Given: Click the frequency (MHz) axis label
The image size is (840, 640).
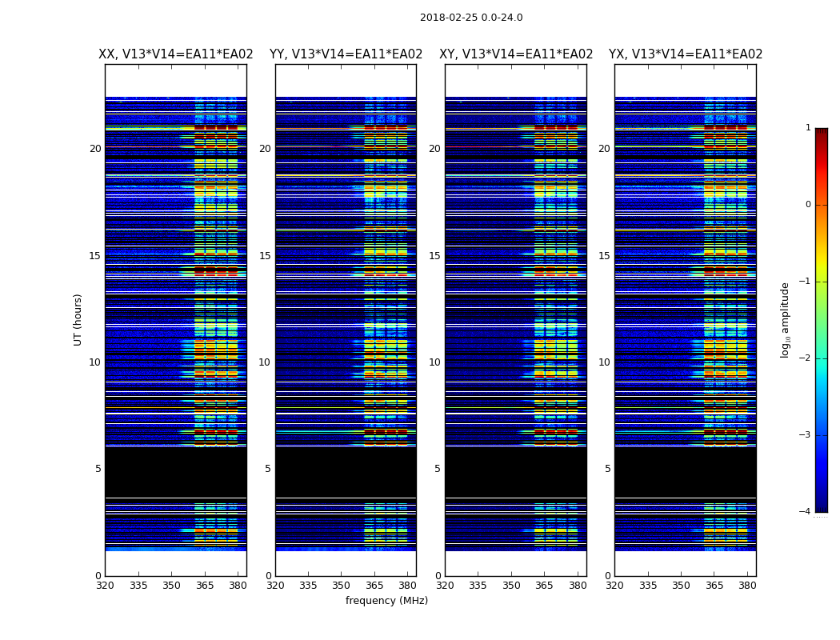Looking at the screenshot, I should pyautogui.click(x=386, y=600).
